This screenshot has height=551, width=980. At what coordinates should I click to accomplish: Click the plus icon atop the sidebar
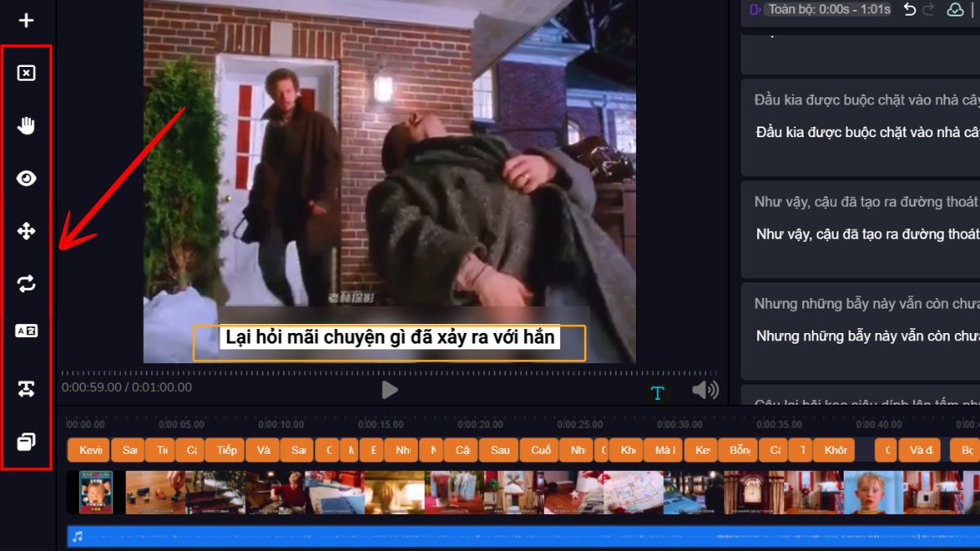(26, 20)
